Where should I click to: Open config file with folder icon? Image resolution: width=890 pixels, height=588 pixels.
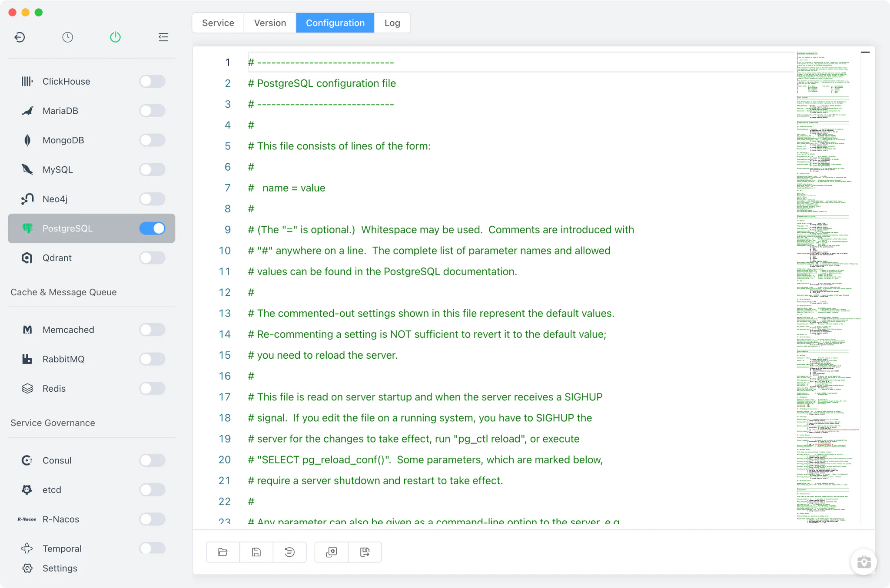223,552
